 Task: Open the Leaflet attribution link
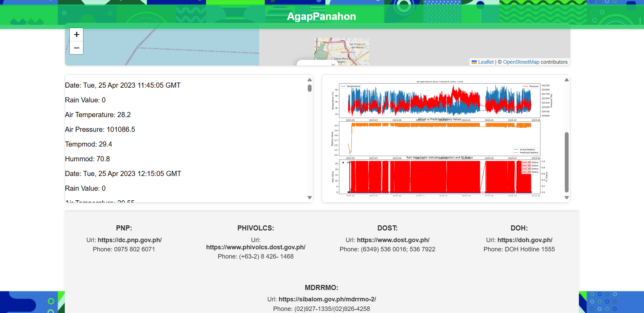point(486,62)
